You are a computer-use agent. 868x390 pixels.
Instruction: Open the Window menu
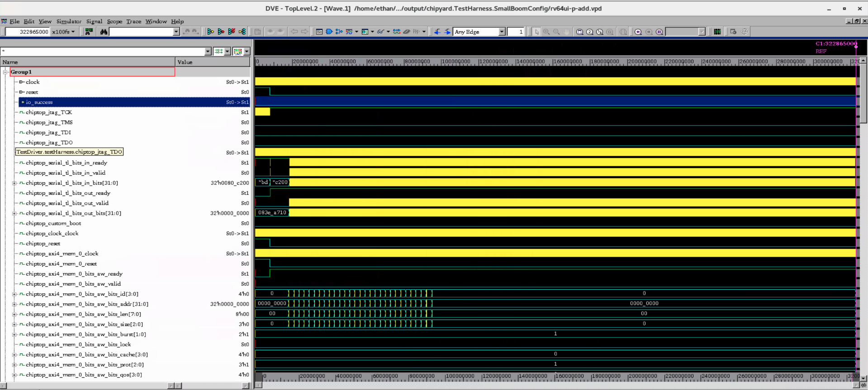click(156, 21)
